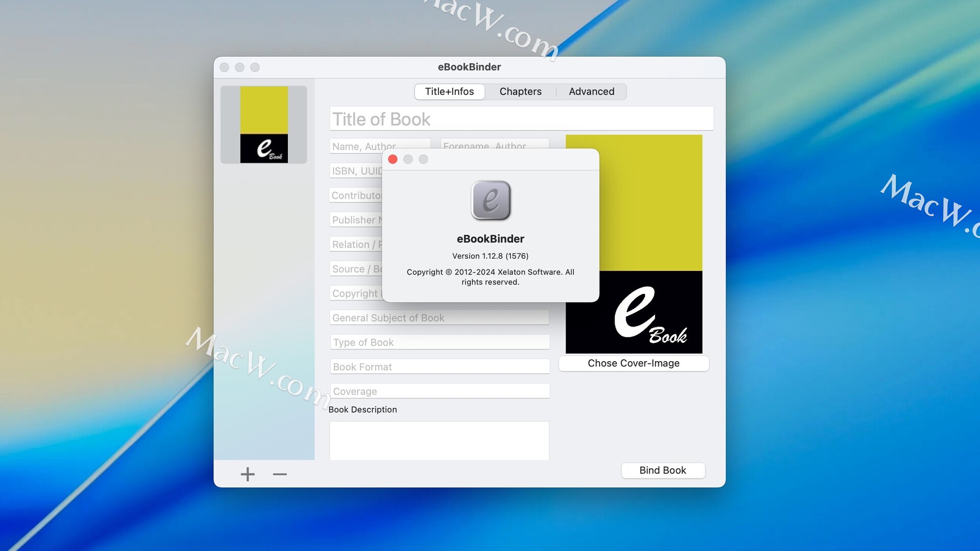Click the Bind Book button
This screenshot has width=980, height=551.
663,470
